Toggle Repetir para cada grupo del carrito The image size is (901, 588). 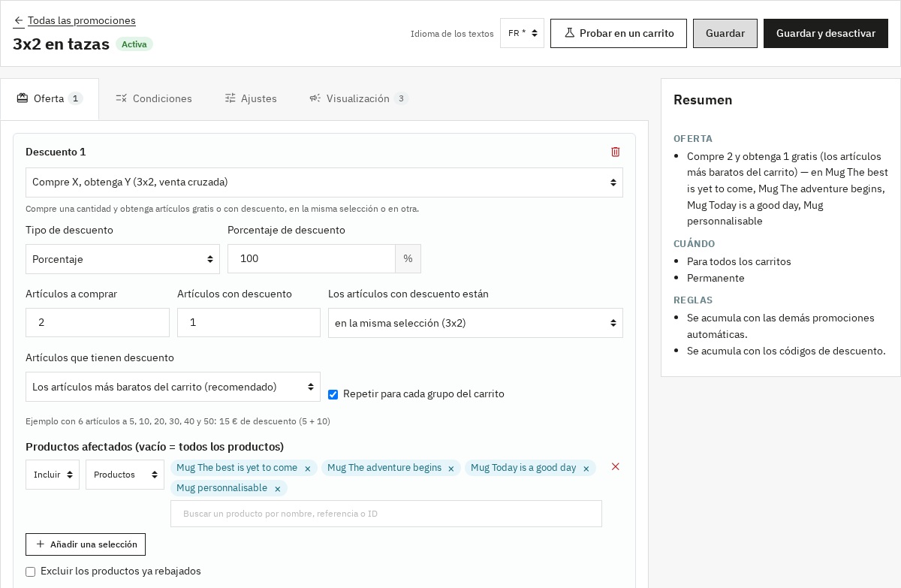coord(333,394)
